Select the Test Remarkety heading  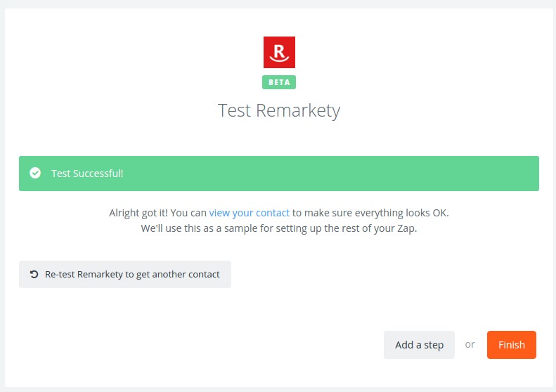[279, 110]
